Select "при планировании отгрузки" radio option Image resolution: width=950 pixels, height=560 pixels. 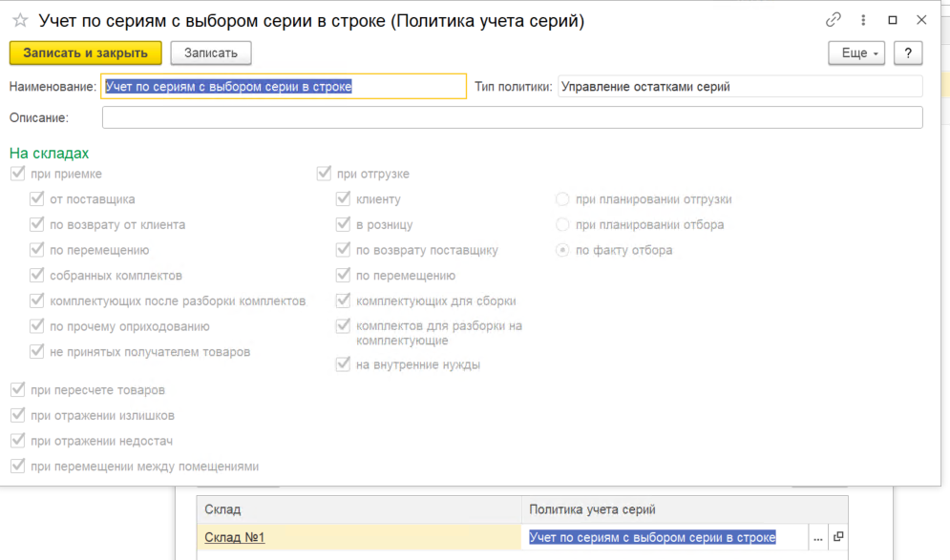(x=562, y=199)
